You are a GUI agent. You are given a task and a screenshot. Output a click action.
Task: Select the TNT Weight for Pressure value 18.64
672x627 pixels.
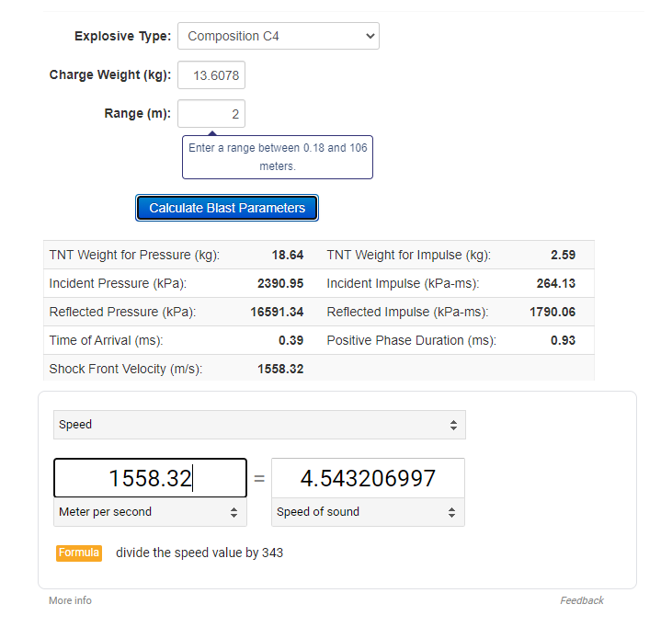tap(287, 256)
